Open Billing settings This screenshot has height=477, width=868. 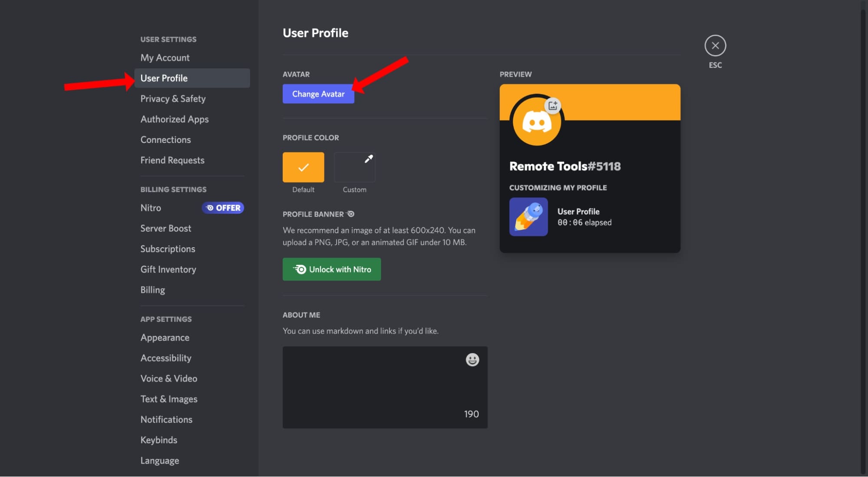(x=192, y=290)
